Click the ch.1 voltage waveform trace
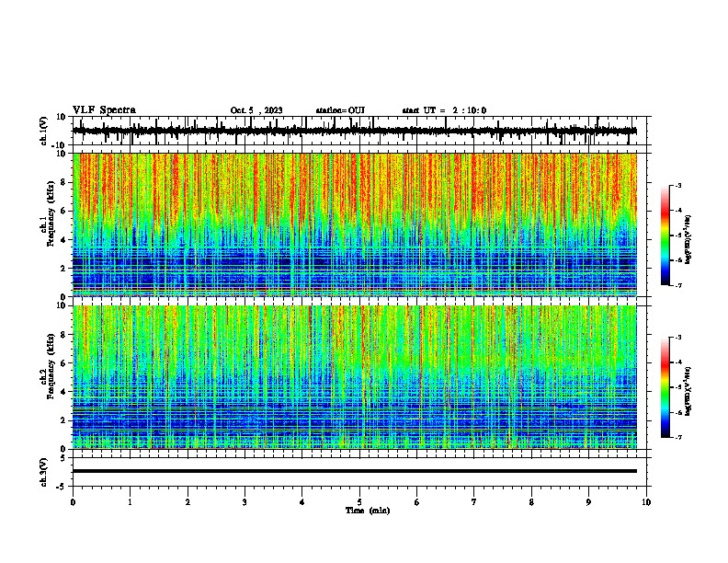 [354, 131]
